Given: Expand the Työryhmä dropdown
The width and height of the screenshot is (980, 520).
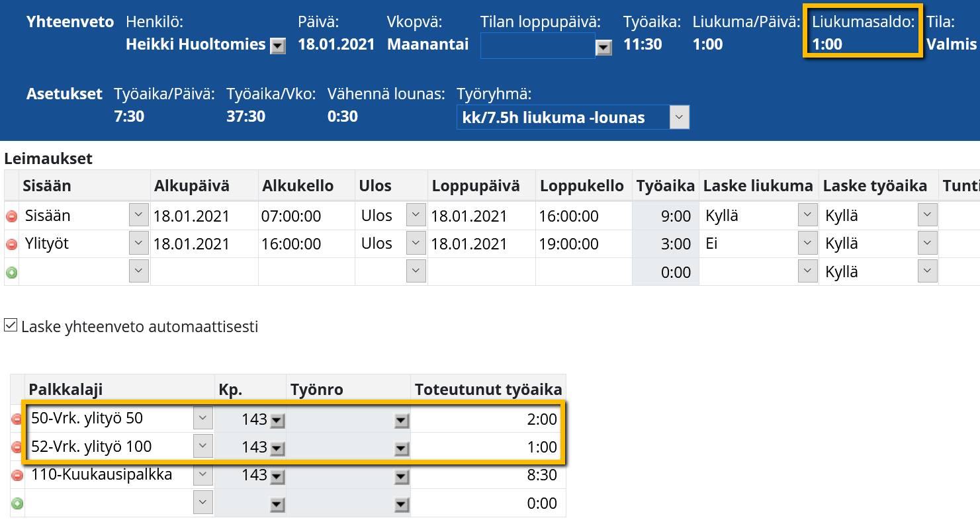Looking at the screenshot, I should point(679,118).
